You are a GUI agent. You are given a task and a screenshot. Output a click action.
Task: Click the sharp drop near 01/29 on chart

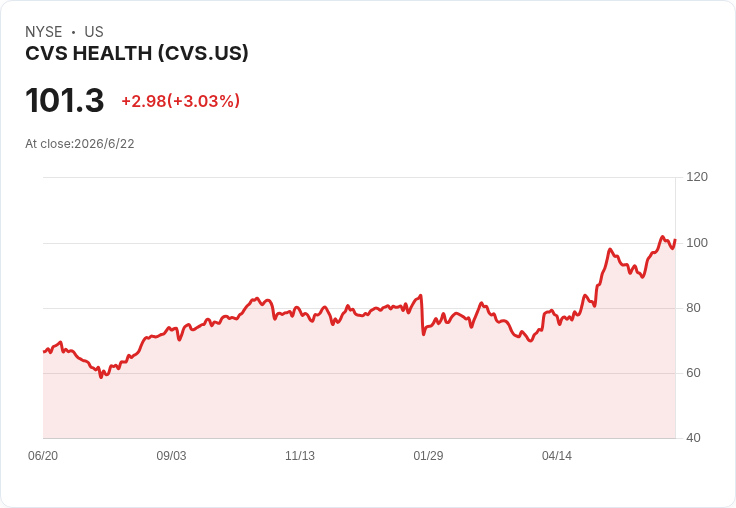point(422,315)
